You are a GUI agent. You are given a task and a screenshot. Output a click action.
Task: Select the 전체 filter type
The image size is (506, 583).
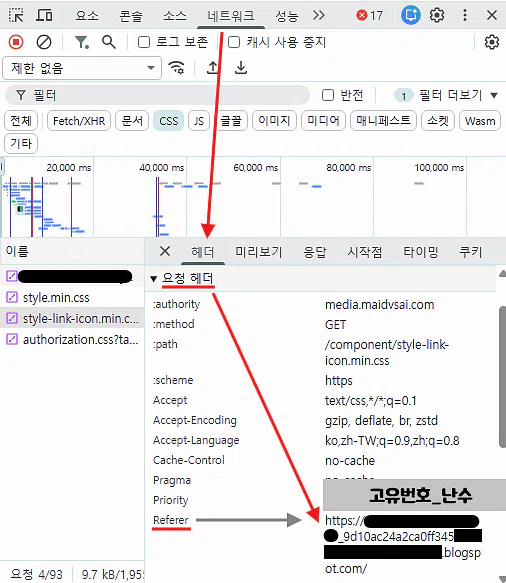(21, 121)
